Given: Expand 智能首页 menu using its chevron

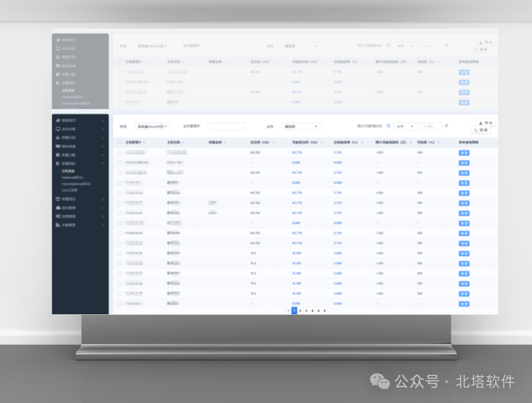Looking at the screenshot, I should coord(103,121).
